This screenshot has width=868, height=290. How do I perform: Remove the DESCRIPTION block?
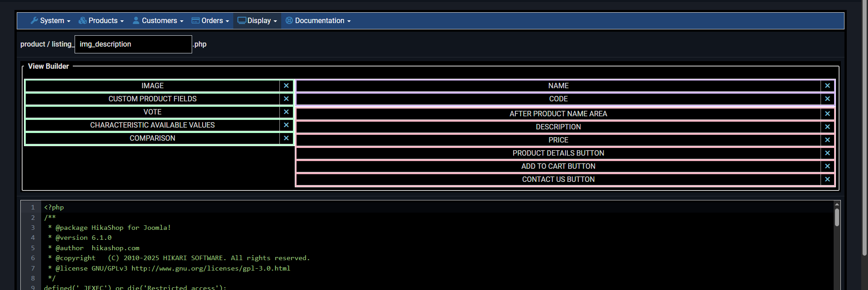pos(827,127)
